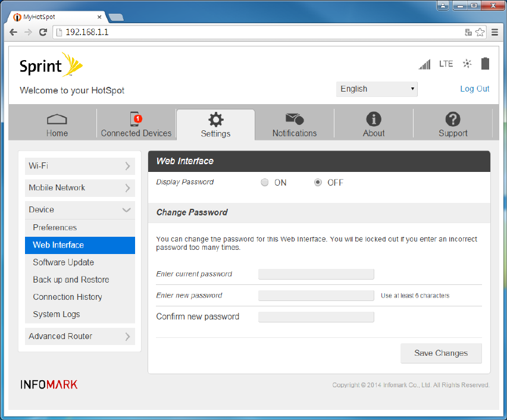Open Back up and Restore page
The width and height of the screenshot is (507, 420).
coord(80,280)
